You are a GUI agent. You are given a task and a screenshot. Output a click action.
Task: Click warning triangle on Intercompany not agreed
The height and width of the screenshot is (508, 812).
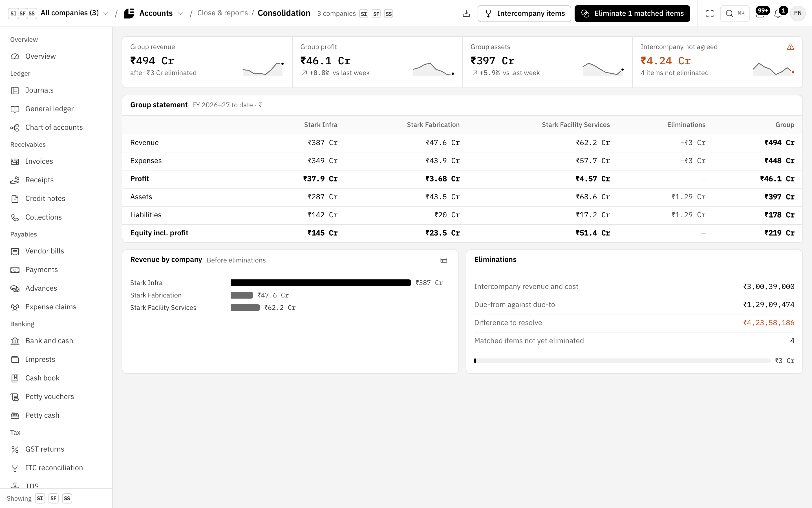pos(790,47)
